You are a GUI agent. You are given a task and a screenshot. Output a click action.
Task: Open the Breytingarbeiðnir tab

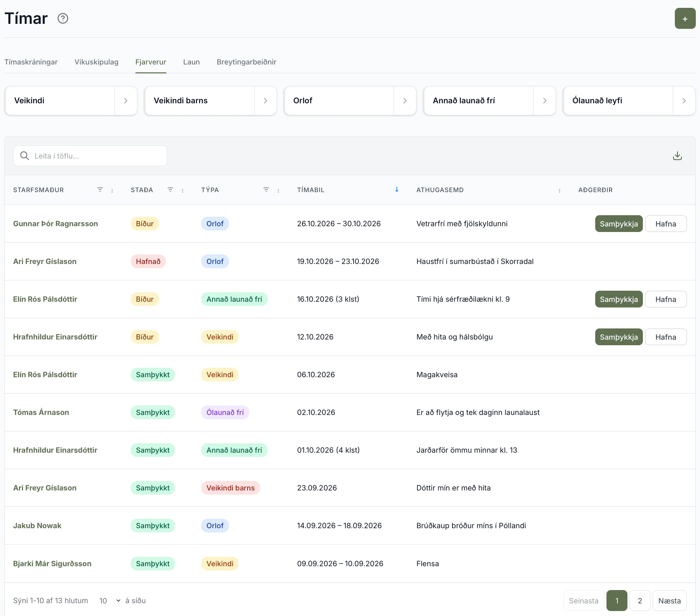tap(246, 62)
